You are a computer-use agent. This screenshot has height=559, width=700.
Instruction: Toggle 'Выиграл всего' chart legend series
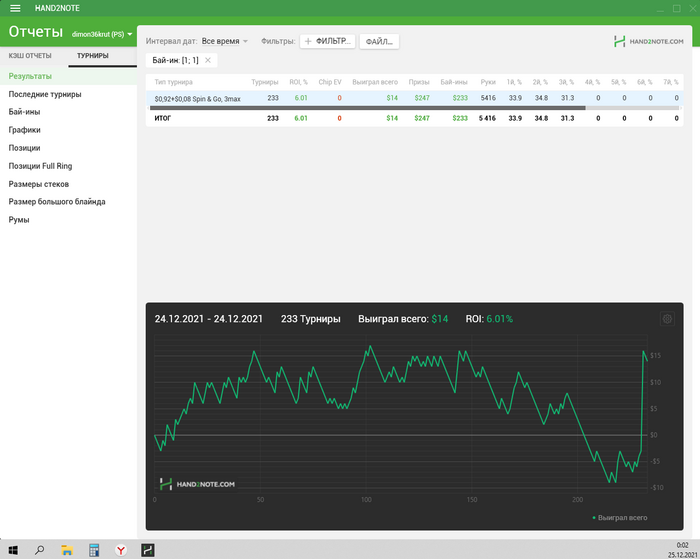pyautogui.click(x=619, y=518)
